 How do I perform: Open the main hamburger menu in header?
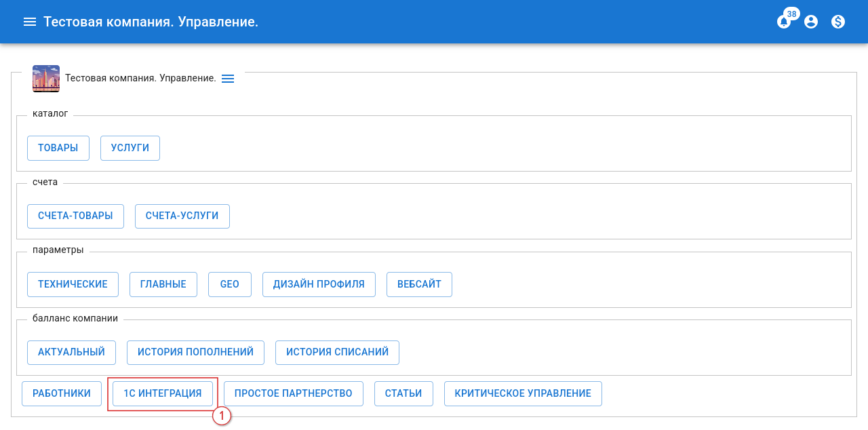pos(29,22)
